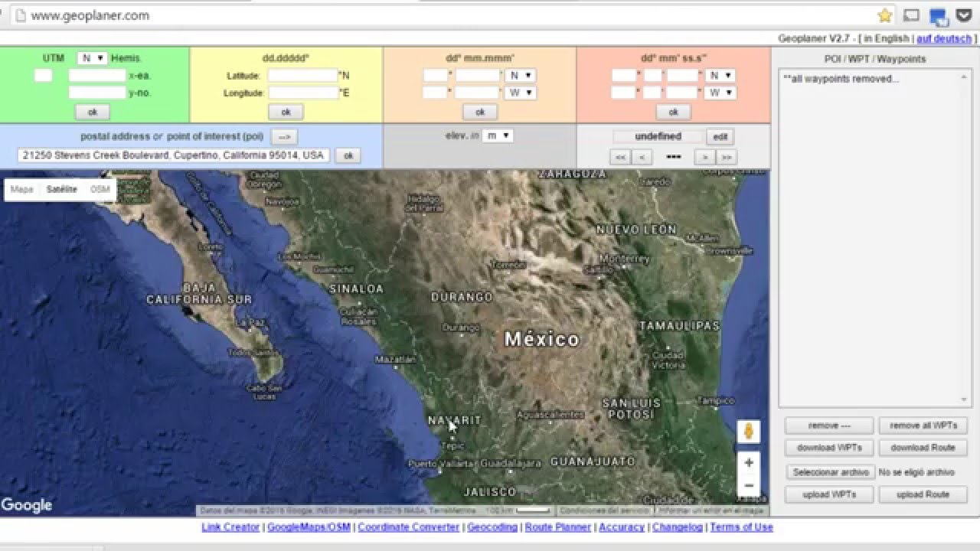The height and width of the screenshot is (551, 980).
Task: Open the Pocket extension icon
Action: (x=964, y=15)
